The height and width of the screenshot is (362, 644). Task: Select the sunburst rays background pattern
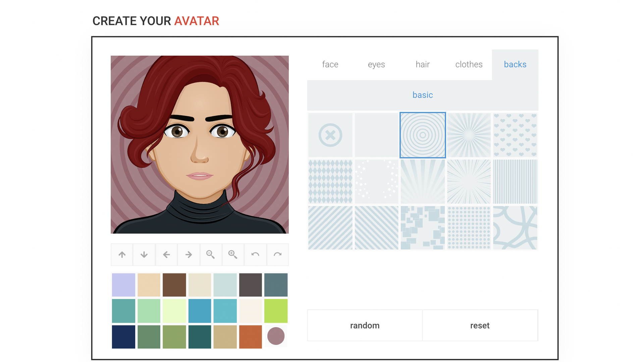(469, 135)
